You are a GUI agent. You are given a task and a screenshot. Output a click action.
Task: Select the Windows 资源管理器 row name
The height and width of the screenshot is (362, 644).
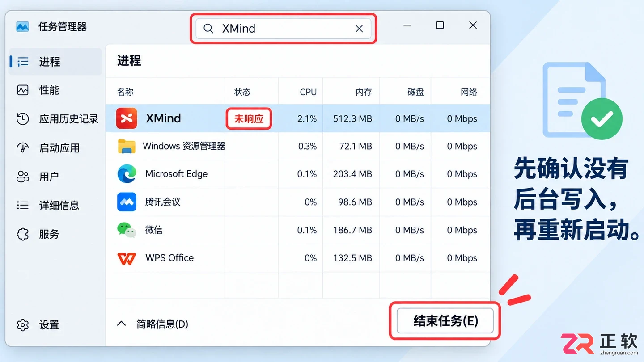point(184,146)
